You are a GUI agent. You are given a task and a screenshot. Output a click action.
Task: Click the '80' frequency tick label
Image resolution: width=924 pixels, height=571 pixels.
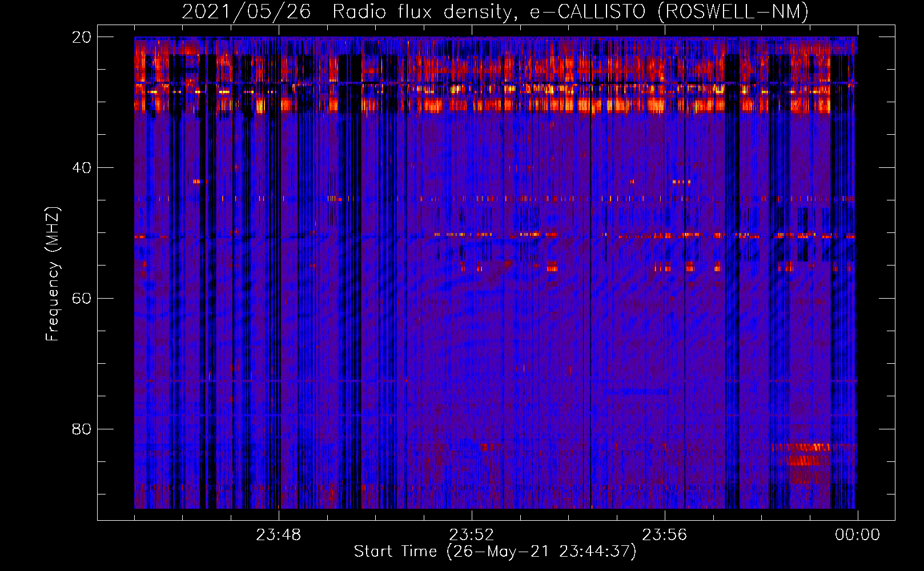tap(82, 429)
